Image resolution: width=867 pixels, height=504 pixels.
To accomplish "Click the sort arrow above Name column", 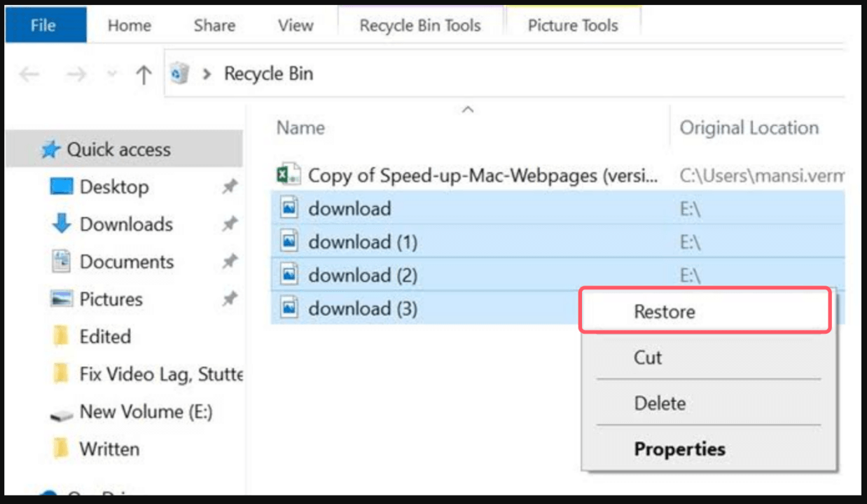I will tap(469, 109).
